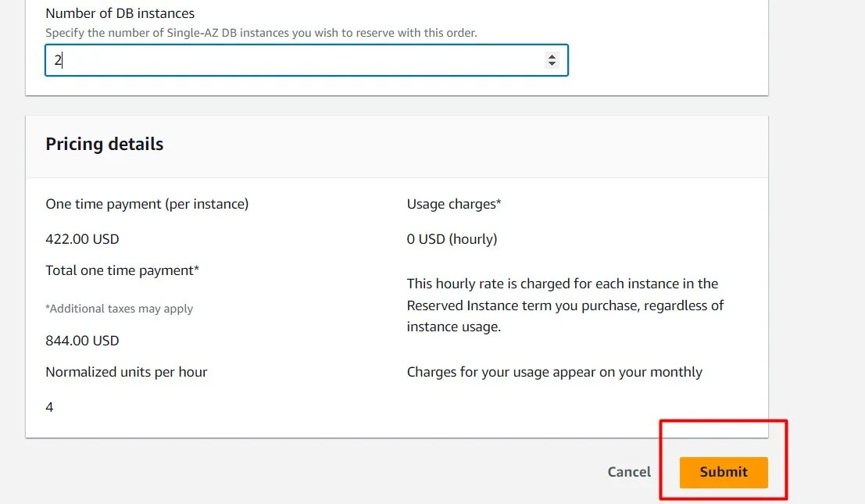The image size is (865, 504).
Task: Click the One time payment label
Action: pyautogui.click(x=147, y=203)
